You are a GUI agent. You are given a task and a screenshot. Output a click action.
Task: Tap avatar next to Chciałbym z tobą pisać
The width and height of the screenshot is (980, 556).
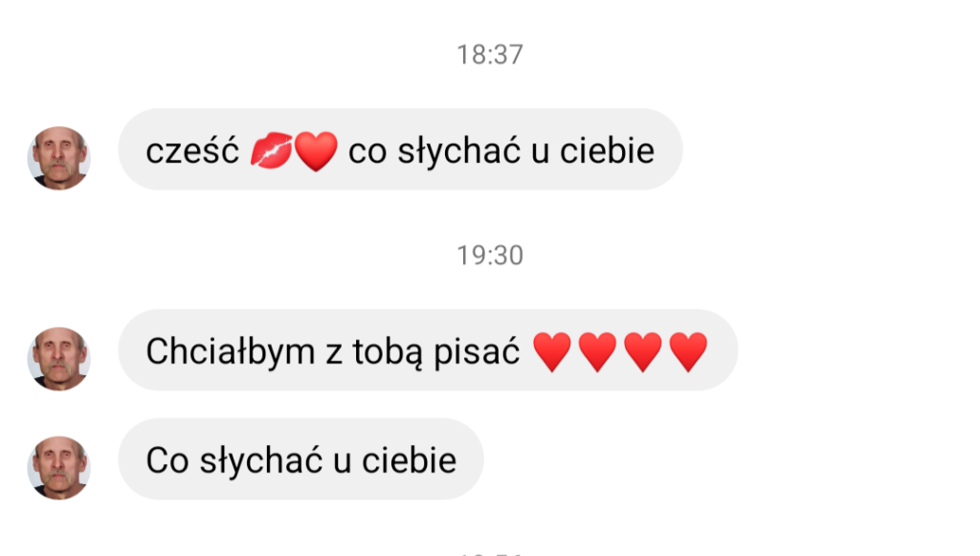58,359
